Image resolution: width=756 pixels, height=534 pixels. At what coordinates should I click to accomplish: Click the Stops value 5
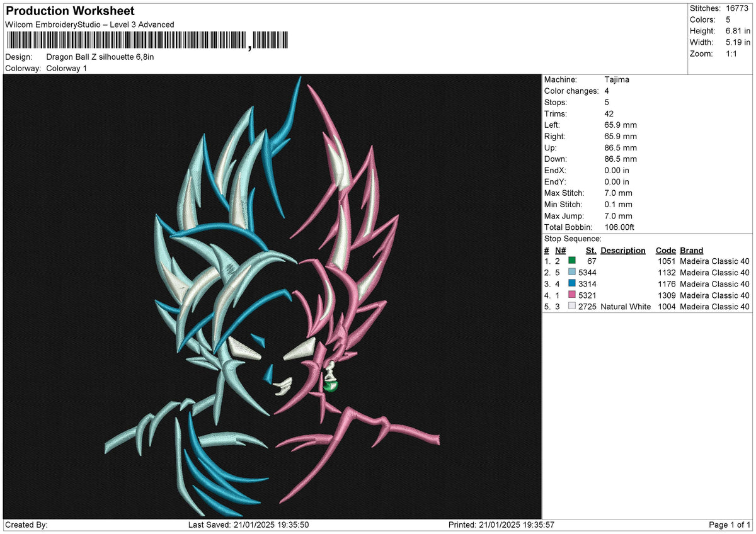(607, 102)
